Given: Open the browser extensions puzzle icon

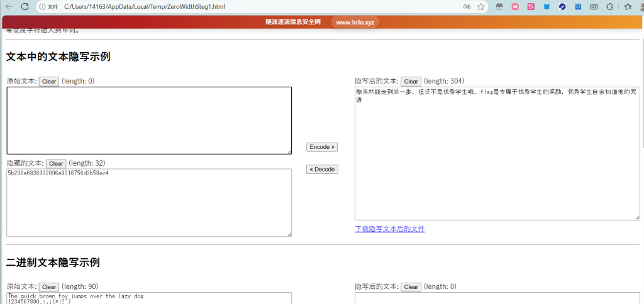Looking at the screenshot, I should [610, 6].
